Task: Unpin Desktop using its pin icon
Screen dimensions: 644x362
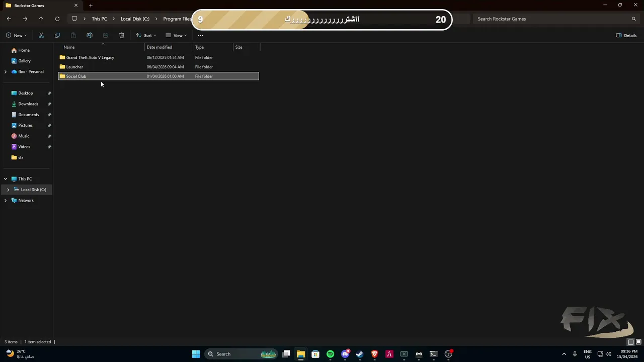Action: tap(49, 93)
